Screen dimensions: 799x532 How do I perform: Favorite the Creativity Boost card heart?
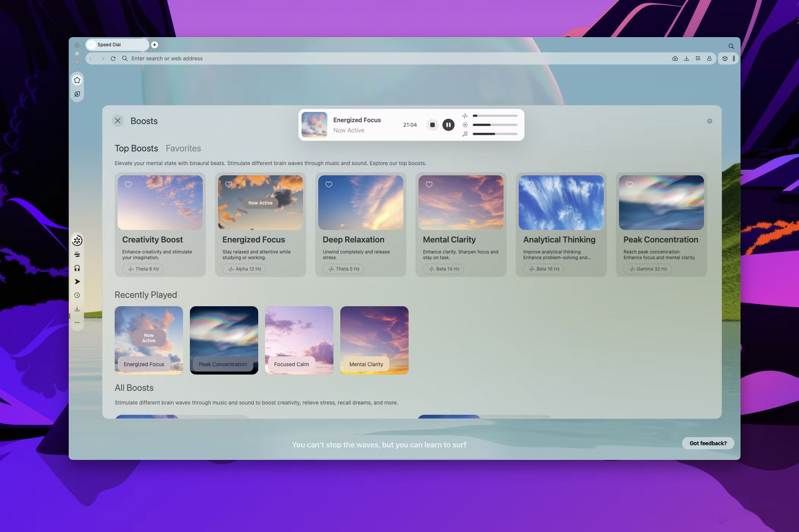tap(128, 184)
